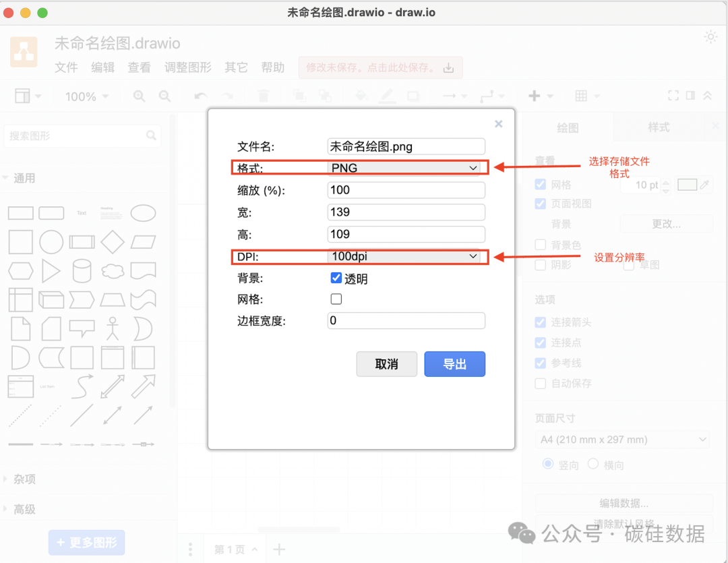Select the Zoom Out magnifier tool

pyautogui.click(x=165, y=96)
